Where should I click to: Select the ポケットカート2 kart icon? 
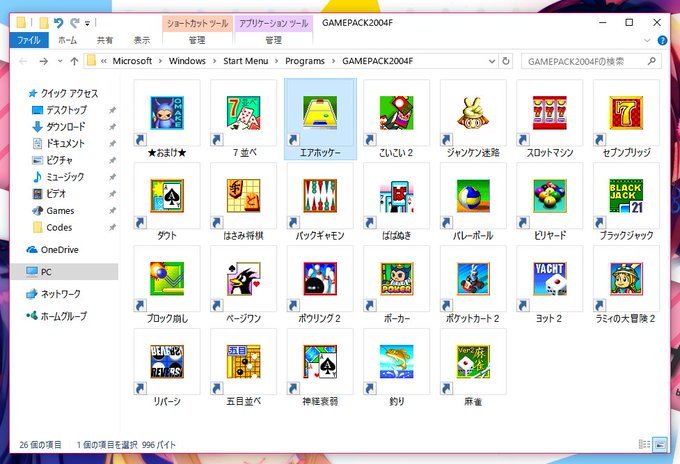473,279
